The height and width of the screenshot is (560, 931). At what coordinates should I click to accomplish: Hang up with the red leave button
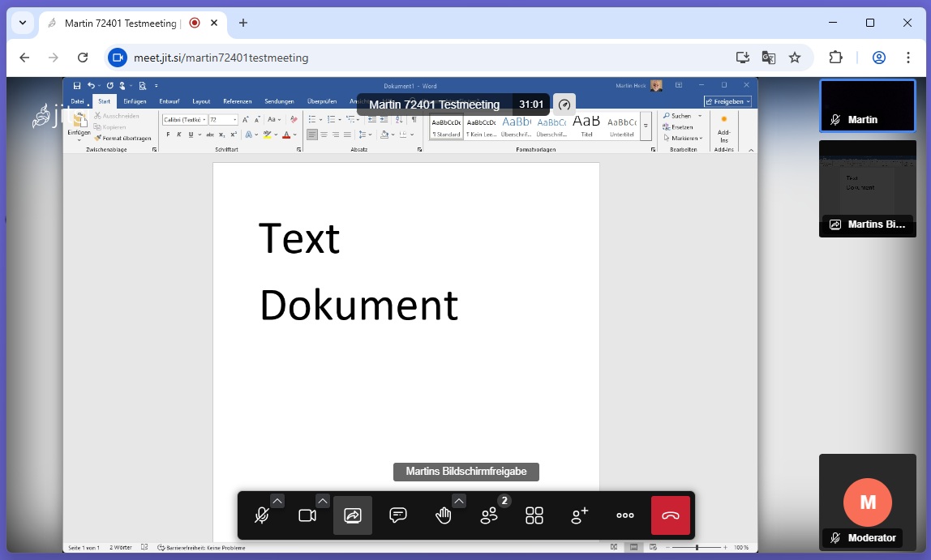pyautogui.click(x=671, y=515)
